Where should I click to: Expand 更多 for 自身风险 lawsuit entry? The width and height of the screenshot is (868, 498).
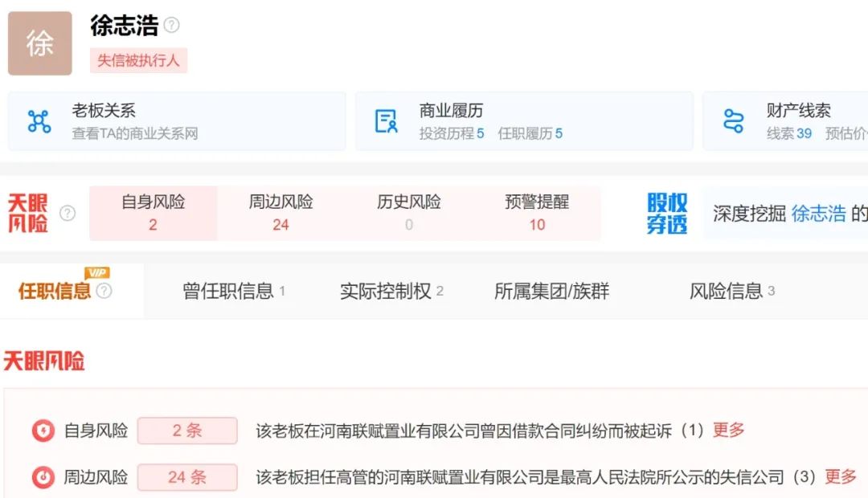(728, 431)
